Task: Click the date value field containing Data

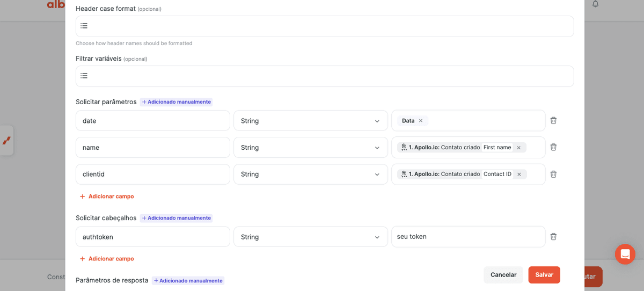Action: pos(469,121)
